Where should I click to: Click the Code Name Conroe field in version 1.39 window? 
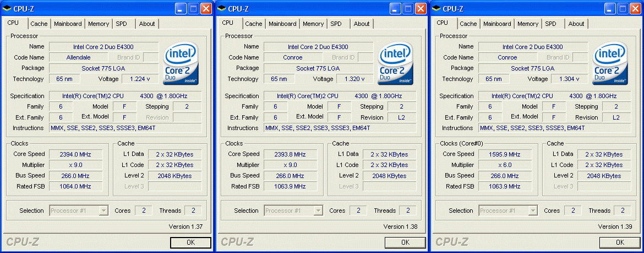coord(508,57)
